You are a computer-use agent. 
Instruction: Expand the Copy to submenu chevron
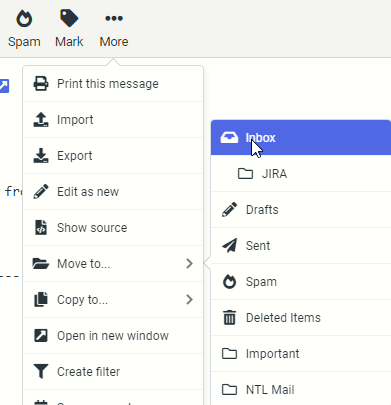189,300
